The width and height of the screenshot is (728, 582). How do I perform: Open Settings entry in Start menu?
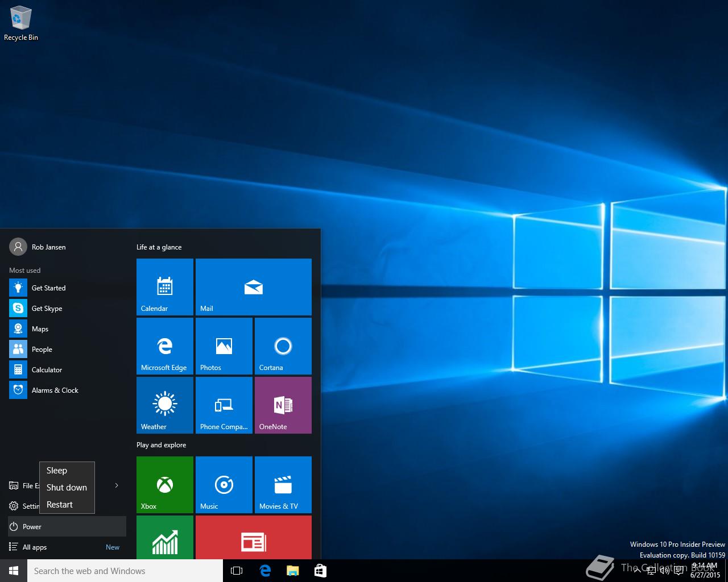[x=24, y=506]
